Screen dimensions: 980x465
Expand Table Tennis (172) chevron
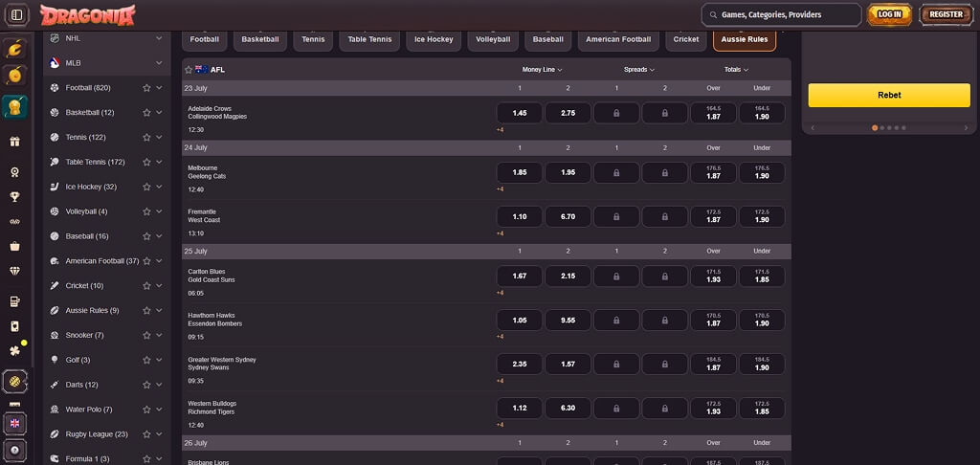[159, 162]
